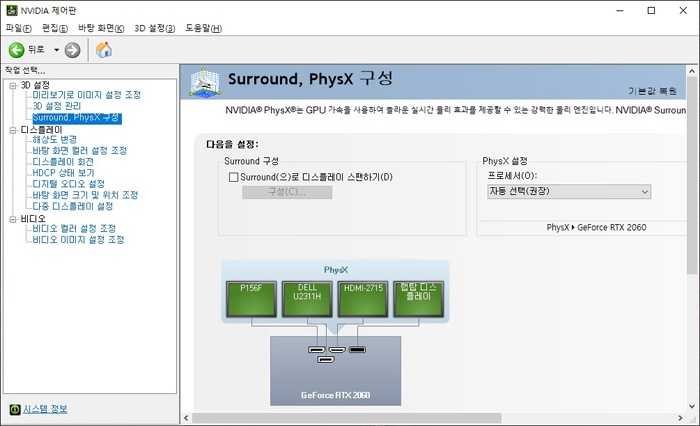Click the green Back arrow icon
Image resolution: width=700 pixels, height=426 pixels.
coord(17,50)
